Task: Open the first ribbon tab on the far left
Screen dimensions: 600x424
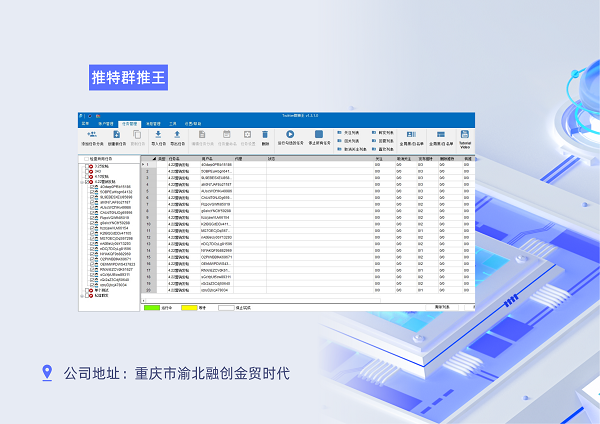Action: (85, 124)
